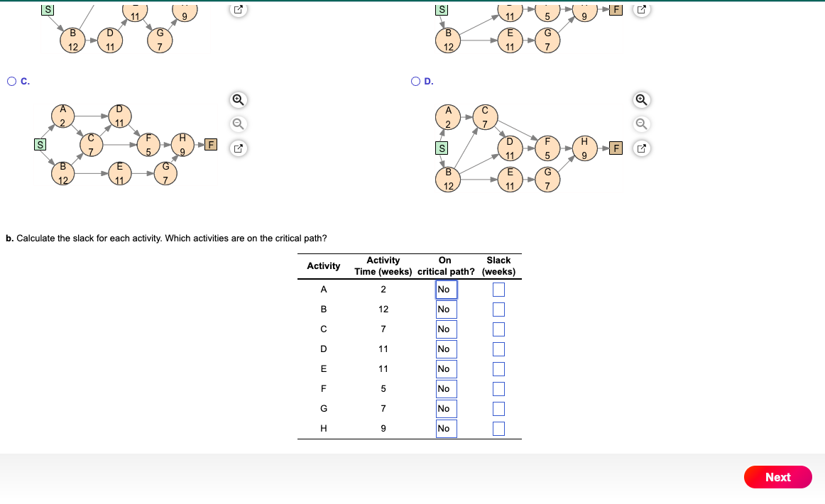Image resolution: width=825 pixels, height=504 pixels.
Task: Click the Next button
Action: pos(777,477)
